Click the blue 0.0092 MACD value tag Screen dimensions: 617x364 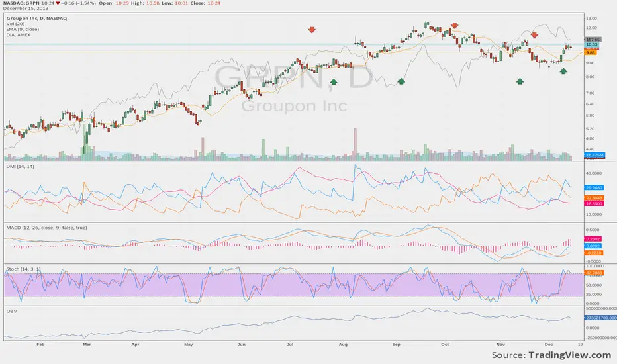tap(593, 246)
